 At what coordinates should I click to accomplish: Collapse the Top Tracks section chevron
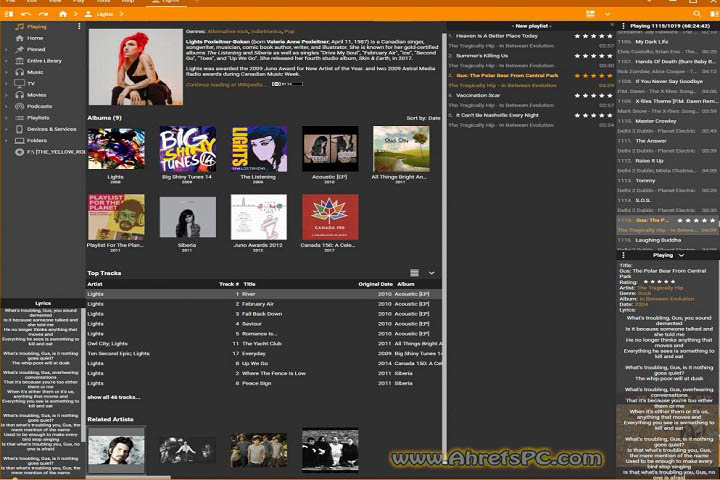[432, 273]
